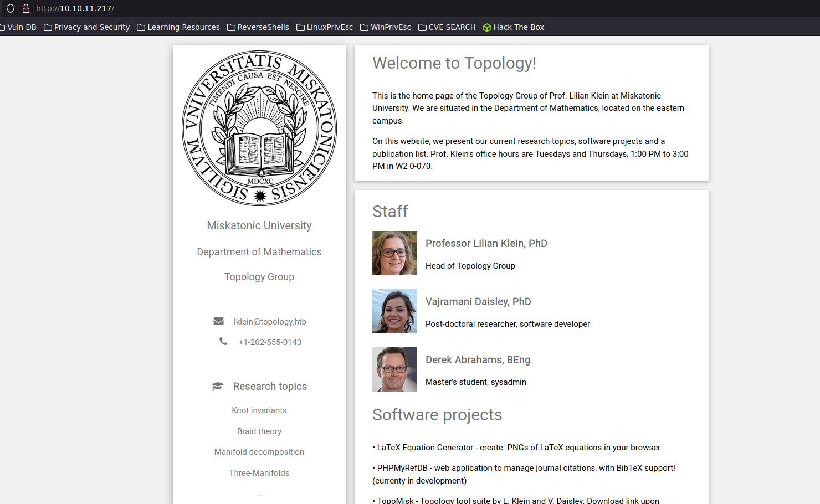Viewport: 820px width, 504px height.
Task: Click the Privacy and Security folder icon
Action: (x=48, y=27)
